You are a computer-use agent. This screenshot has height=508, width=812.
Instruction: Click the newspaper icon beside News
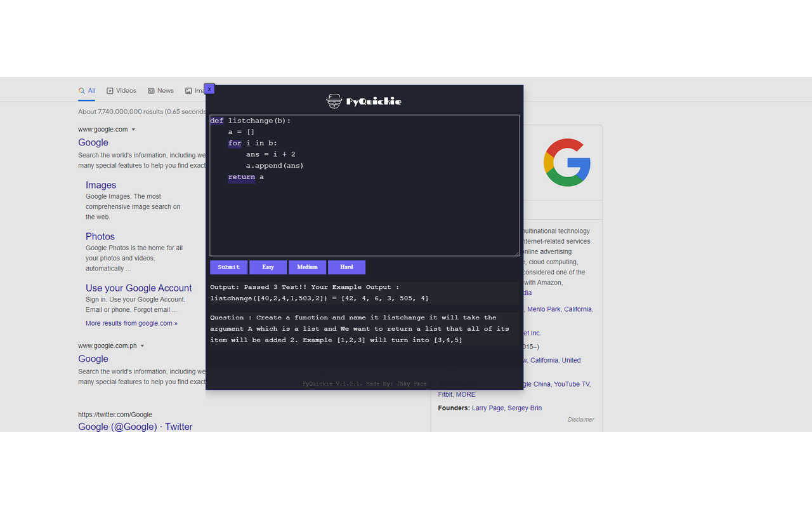tap(150, 90)
